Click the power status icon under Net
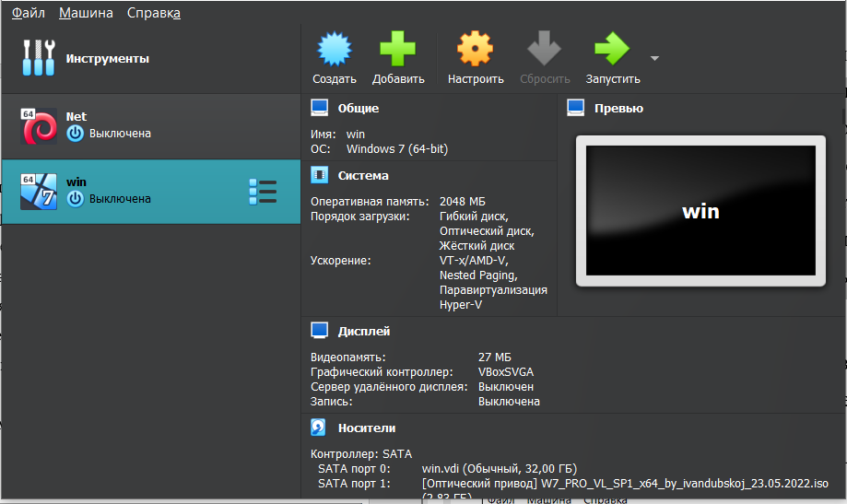Viewport: 847px width, 504px height. [x=75, y=134]
